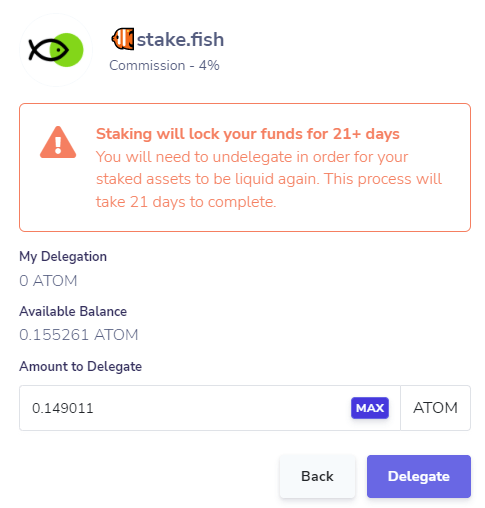Click the orange tropical fish emoji

123,39
